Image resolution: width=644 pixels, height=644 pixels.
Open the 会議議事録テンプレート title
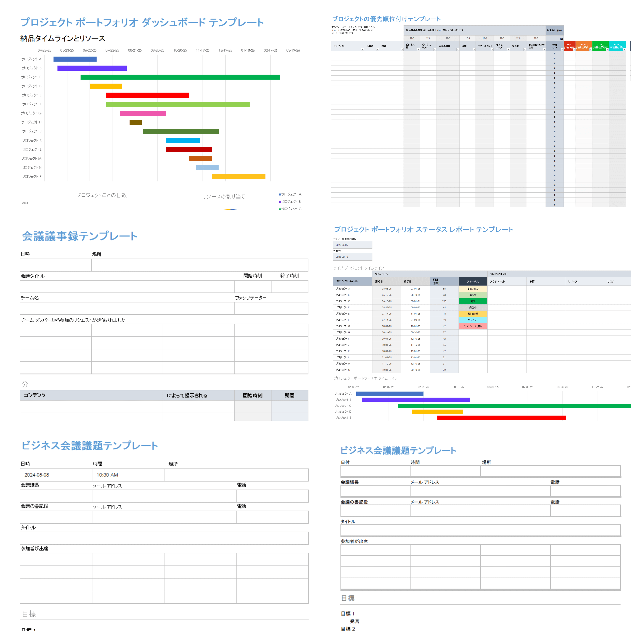(x=80, y=236)
